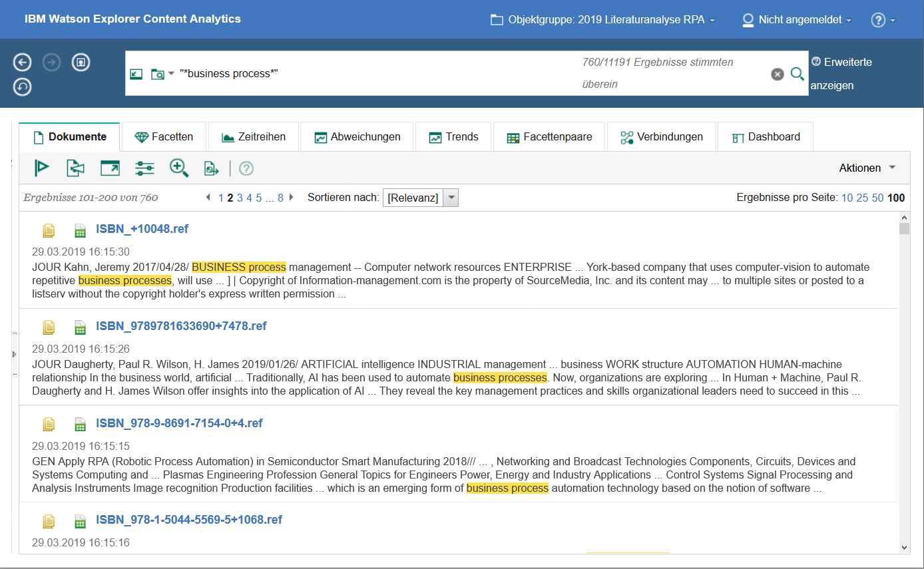Click the collapse query icon in the search box
The image size is (924, 569).
[x=136, y=74]
